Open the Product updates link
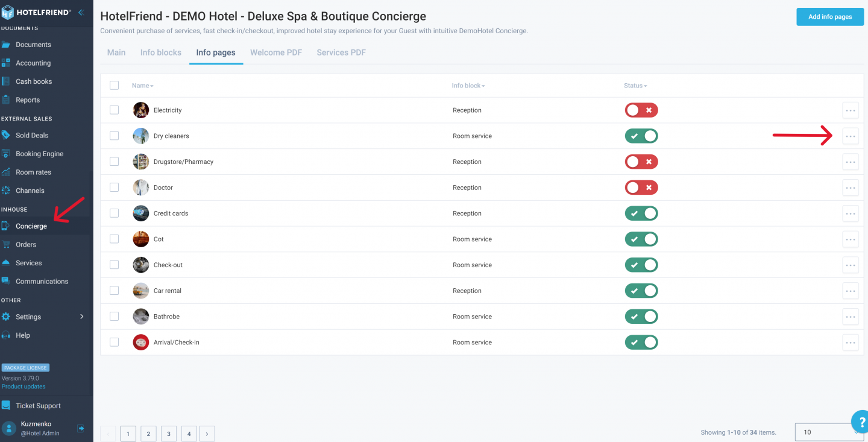 pyautogui.click(x=24, y=387)
